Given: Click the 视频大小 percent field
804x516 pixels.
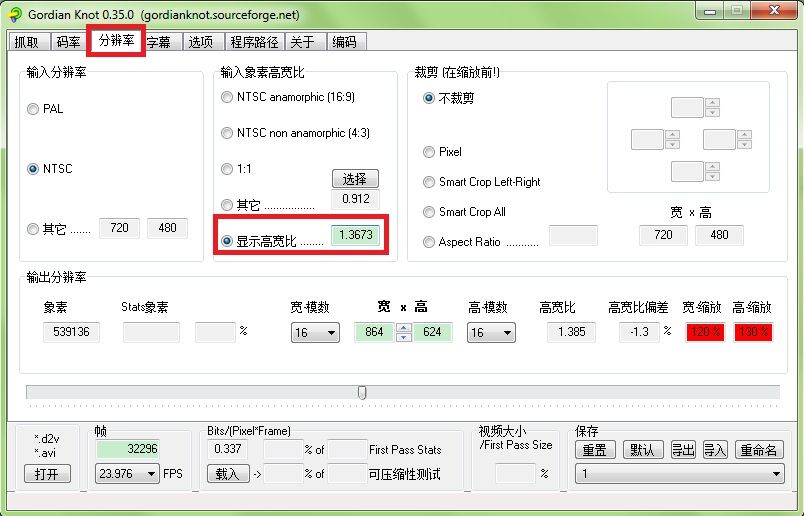Looking at the screenshot, I should 515,473.
